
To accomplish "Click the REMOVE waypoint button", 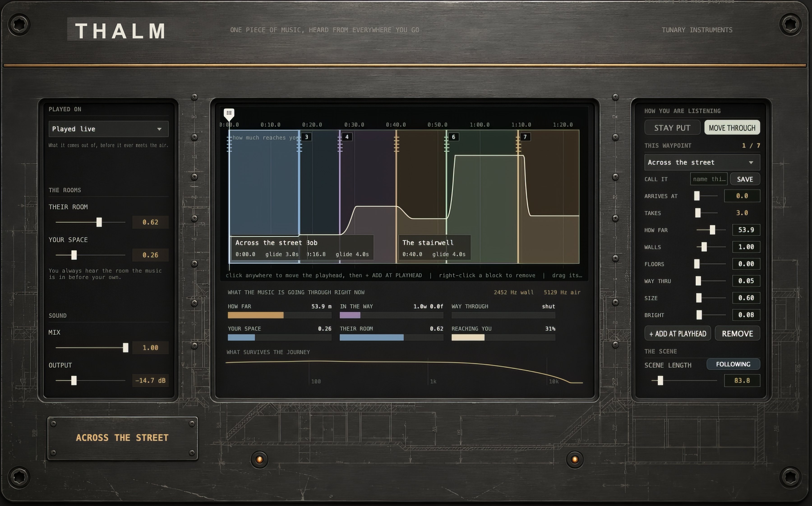I will coord(737,334).
